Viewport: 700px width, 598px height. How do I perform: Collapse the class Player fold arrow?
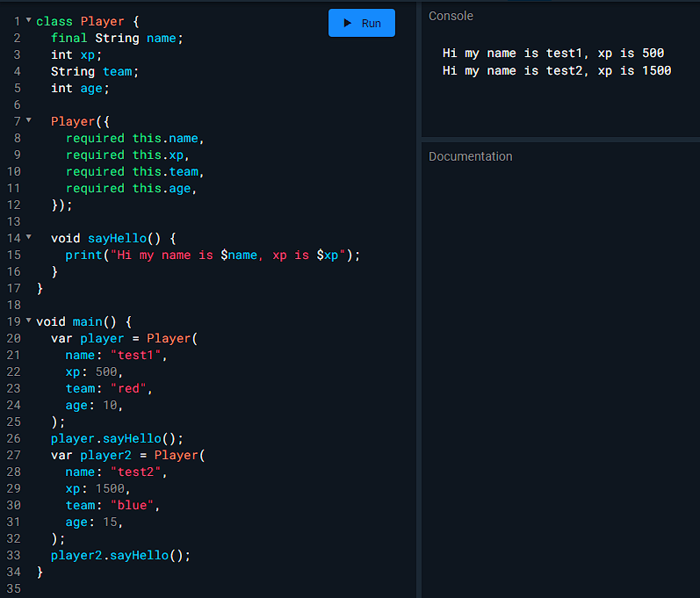(29, 20)
